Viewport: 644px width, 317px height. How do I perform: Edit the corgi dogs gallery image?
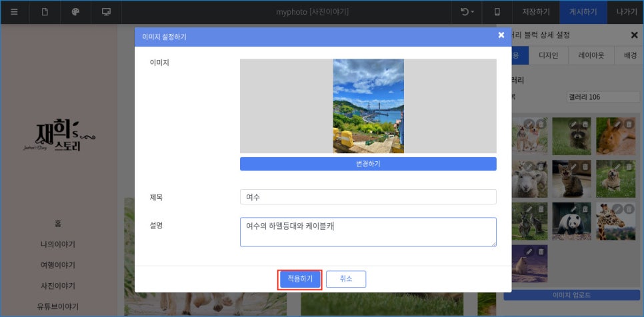point(529,123)
